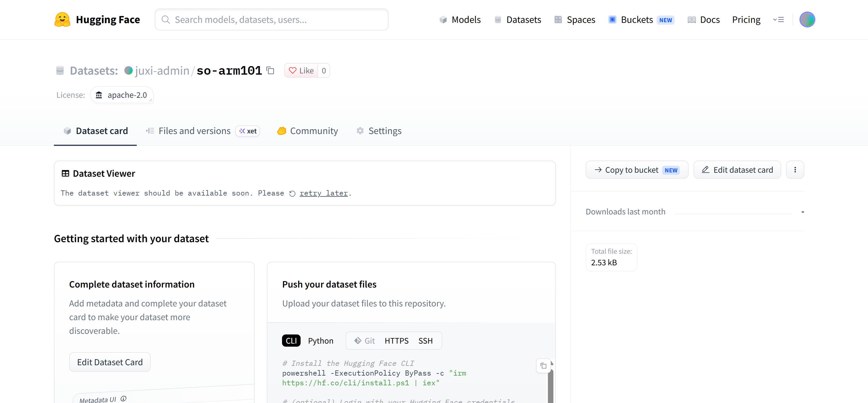The height and width of the screenshot is (403, 868).
Task: Click the Downloads last month label
Action: (x=625, y=212)
